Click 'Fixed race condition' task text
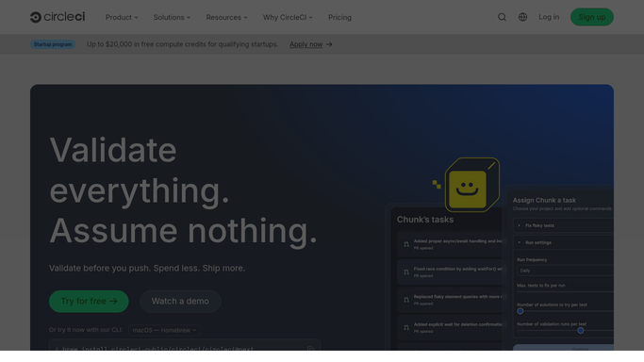Image resolution: width=644 pixels, height=362 pixels. pyautogui.click(x=457, y=270)
